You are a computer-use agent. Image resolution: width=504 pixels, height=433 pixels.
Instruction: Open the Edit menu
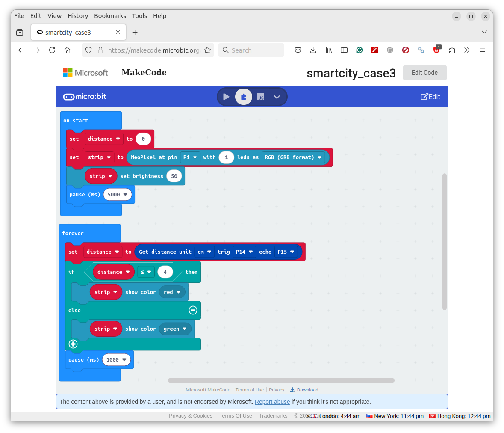(x=35, y=16)
